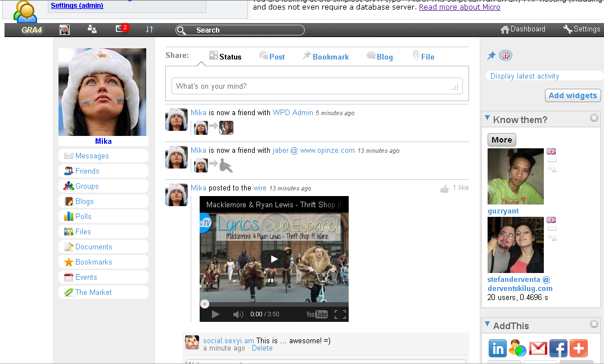Open the Dashboard from the top bar

[523, 29]
